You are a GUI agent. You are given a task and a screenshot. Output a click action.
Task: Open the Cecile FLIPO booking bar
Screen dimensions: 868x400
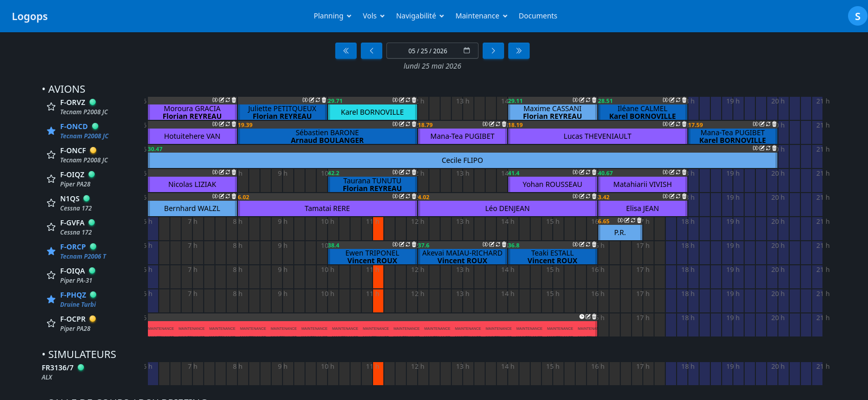click(462, 160)
